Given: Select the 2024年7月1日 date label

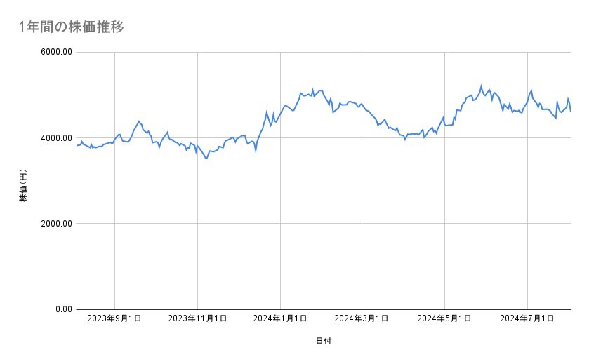Looking at the screenshot, I should click(527, 318).
